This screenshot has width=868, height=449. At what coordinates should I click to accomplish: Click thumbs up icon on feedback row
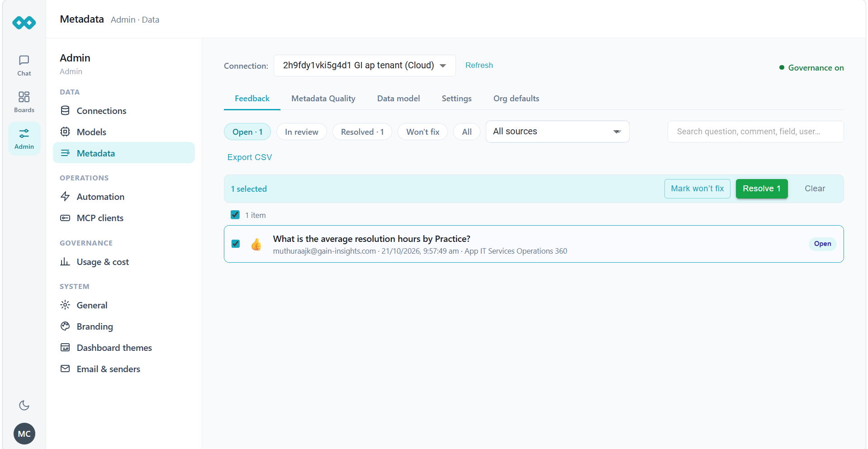(256, 244)
